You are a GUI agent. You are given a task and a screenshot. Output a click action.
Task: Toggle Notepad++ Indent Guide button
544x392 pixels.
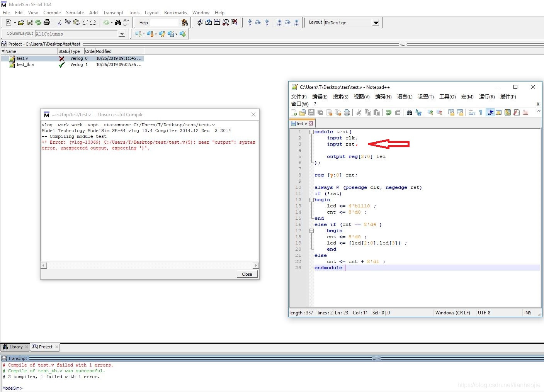click(x=490, y=112)
